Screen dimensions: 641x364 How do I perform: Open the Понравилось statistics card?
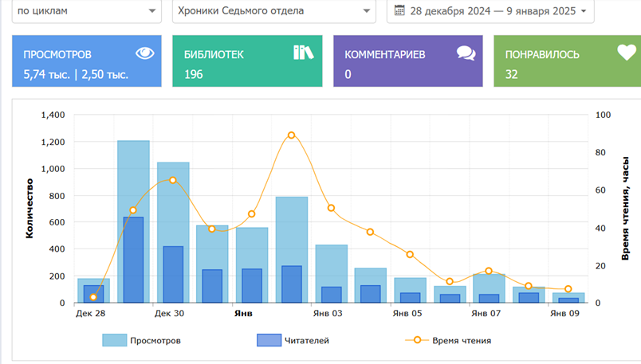point(568,61)
